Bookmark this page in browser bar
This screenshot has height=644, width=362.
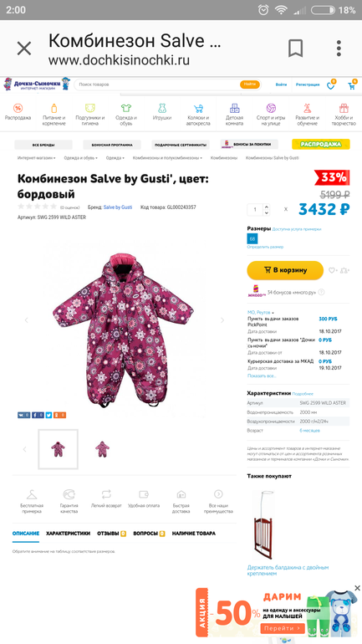tap(295, 49)
